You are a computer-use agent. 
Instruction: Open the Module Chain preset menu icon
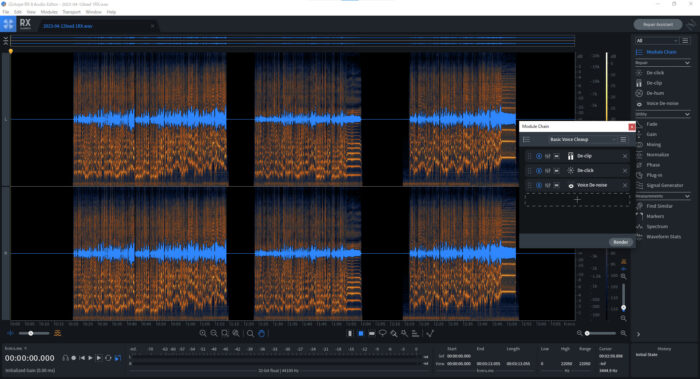[x=623, y=140]
